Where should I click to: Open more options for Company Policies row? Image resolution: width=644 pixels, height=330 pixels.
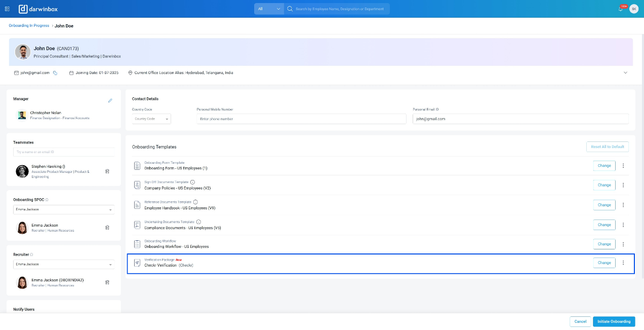623,185
